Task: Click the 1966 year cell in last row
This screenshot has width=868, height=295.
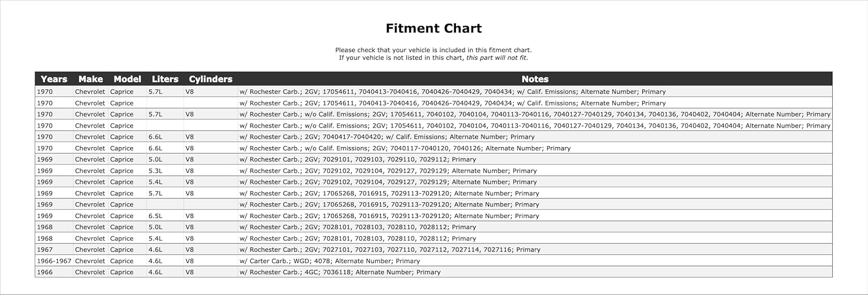Action: [45, 272]
